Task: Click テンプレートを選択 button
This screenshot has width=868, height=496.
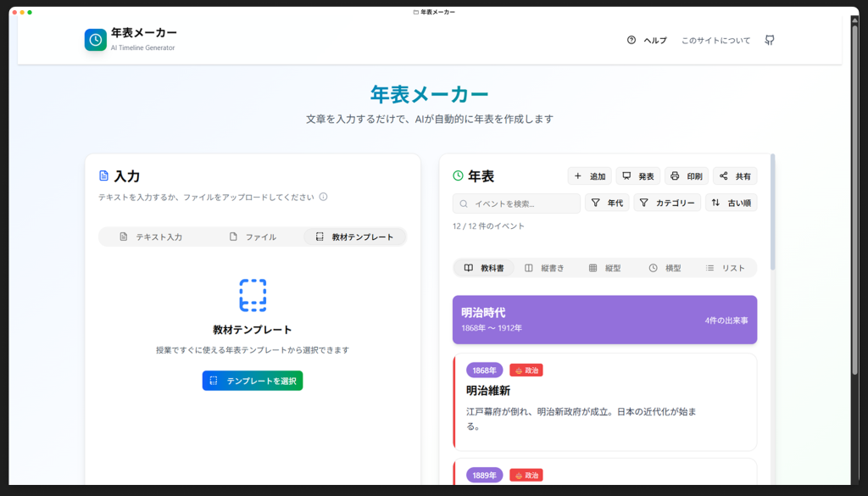Action: coord(253,381)
